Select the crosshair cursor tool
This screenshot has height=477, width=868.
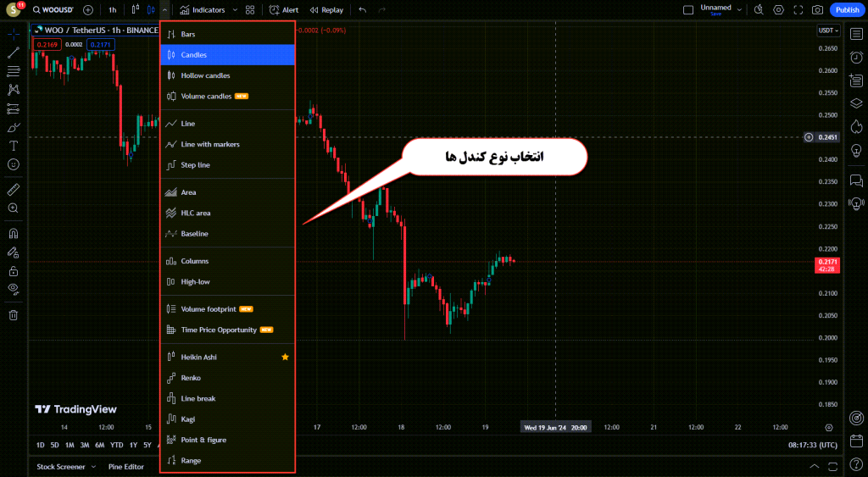[14, 34]
